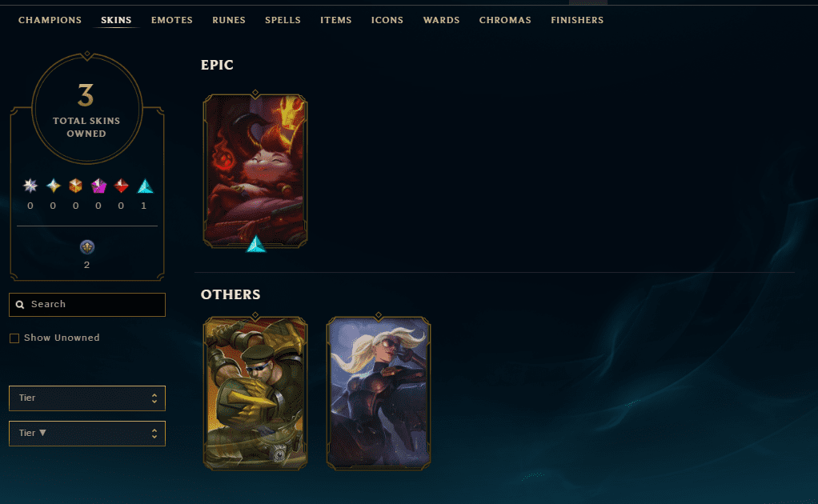Click the pink gem tier icon

tap(98, 186)
